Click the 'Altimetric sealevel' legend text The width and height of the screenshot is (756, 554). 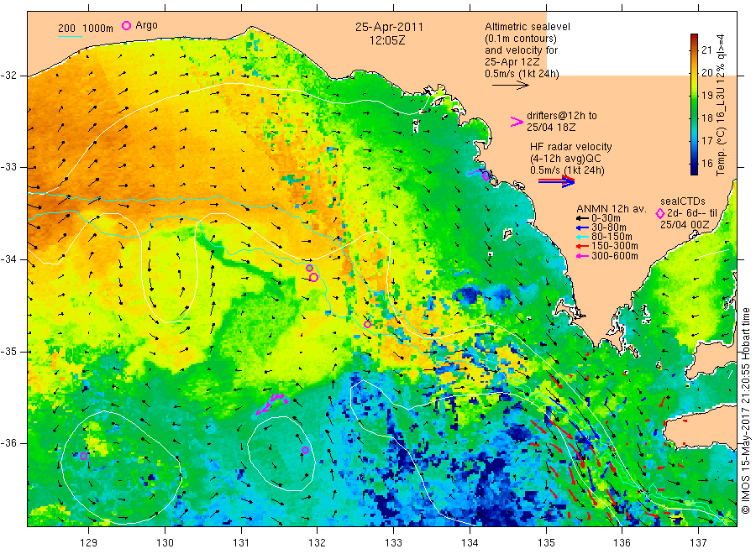point(528,27)
